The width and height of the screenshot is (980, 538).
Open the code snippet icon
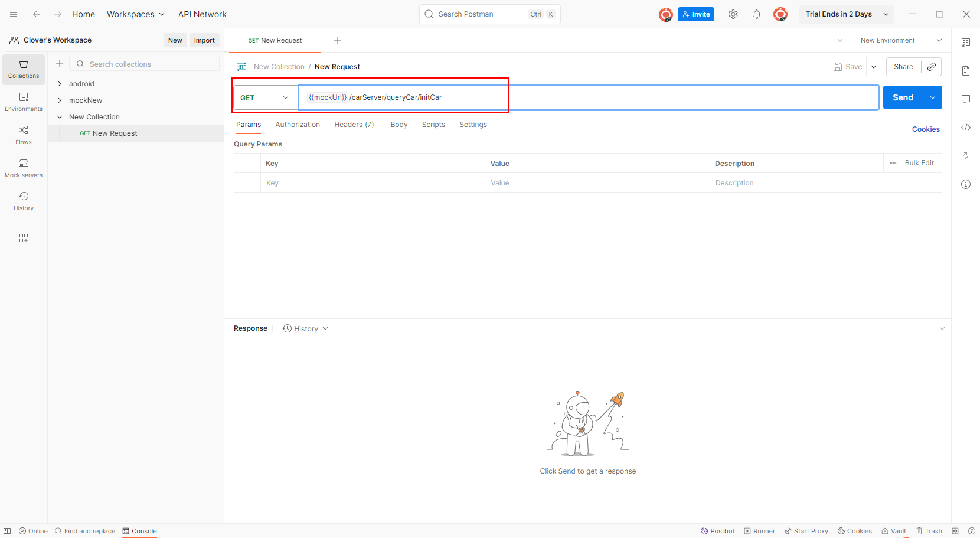[x=966, y=128]
